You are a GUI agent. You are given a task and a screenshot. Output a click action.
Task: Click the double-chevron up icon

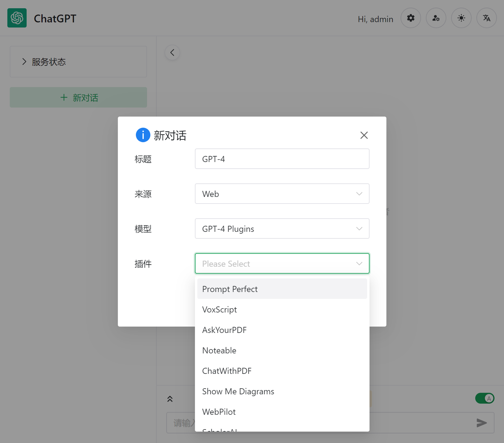[170, 399]
